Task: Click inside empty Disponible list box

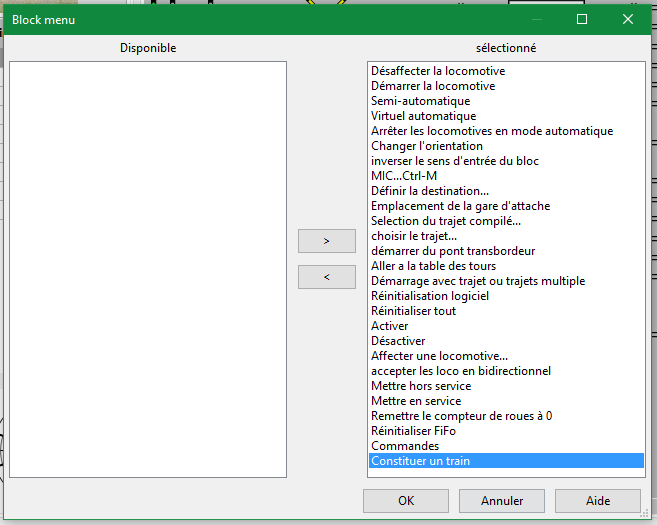Action: tap(148, 268)
